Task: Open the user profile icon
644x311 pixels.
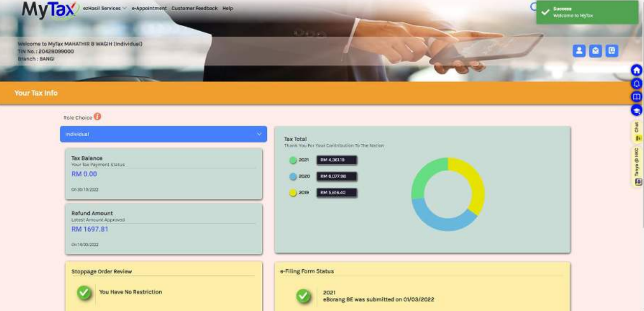Action: 579,51
